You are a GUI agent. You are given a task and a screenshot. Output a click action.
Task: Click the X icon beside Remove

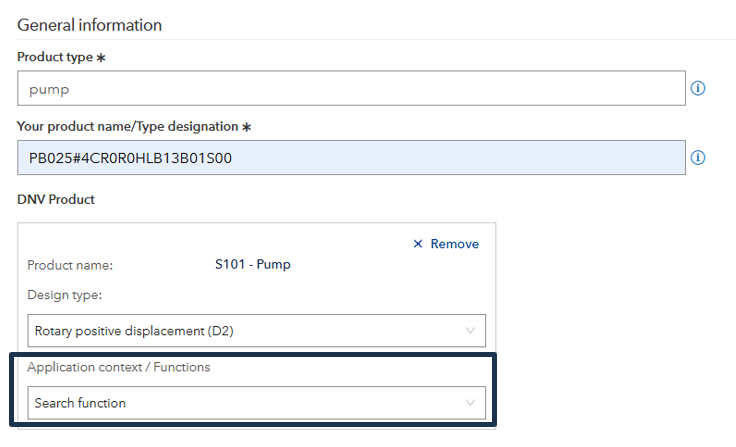(x=418, y=244)
